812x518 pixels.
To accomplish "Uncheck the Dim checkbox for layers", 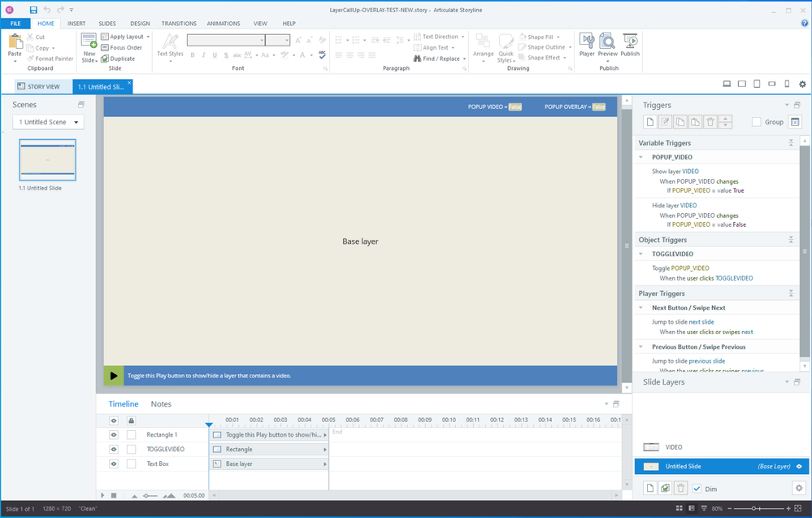I will coord(697,488).
